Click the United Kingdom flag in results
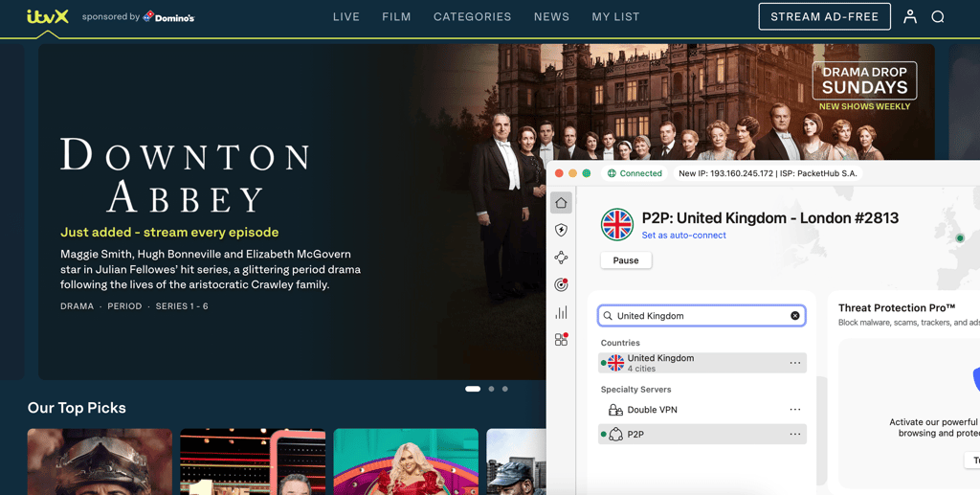Image resolution: width=980 pixels, height=495 pixels. [615, 363]
